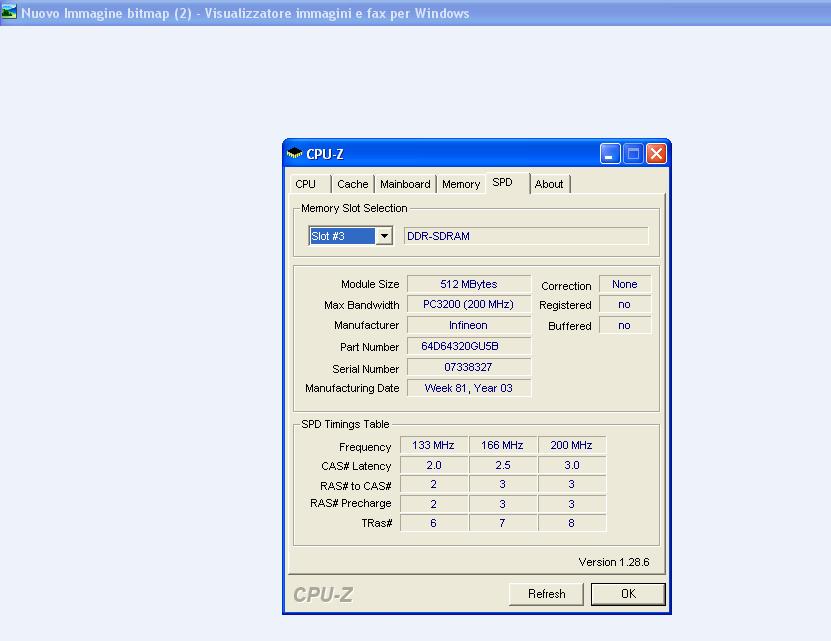This screenshot has width=831, height=641.
Task: Close the CPU-Z window
Action: (656, 154)
